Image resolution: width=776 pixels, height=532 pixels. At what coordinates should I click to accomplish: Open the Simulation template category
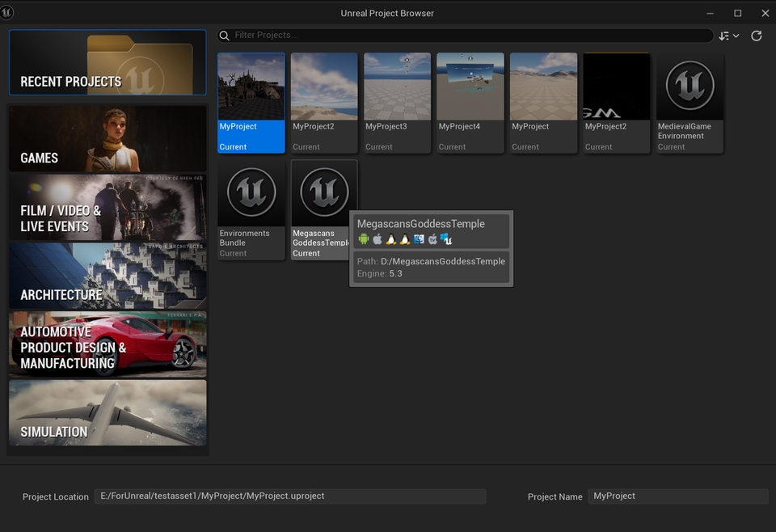click(108, 412)
